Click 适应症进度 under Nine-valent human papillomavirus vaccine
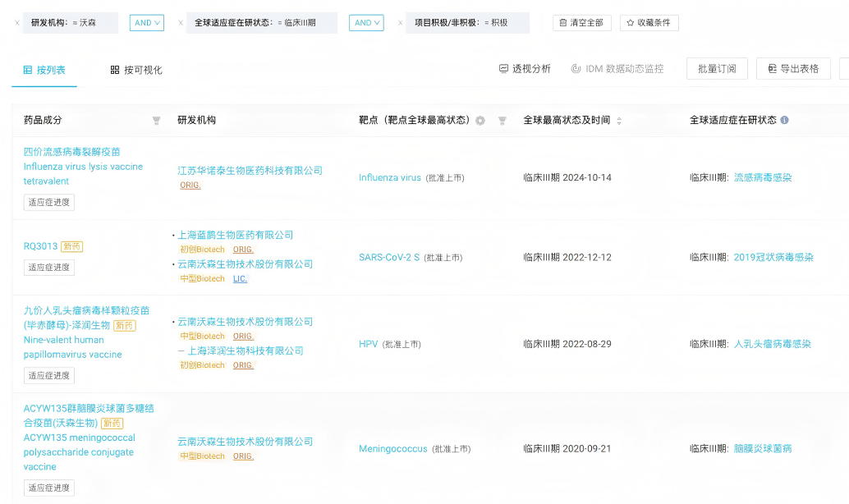The image size is (849, 504). point(48,375)
